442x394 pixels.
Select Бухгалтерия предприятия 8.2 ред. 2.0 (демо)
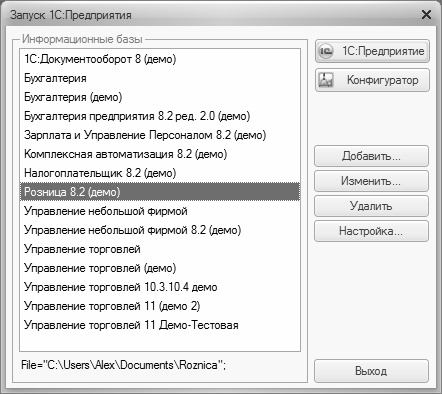[160, 116]
